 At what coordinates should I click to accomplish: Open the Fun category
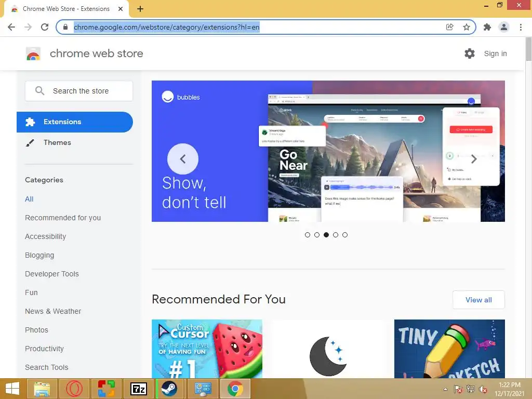(x=31, y=292)
